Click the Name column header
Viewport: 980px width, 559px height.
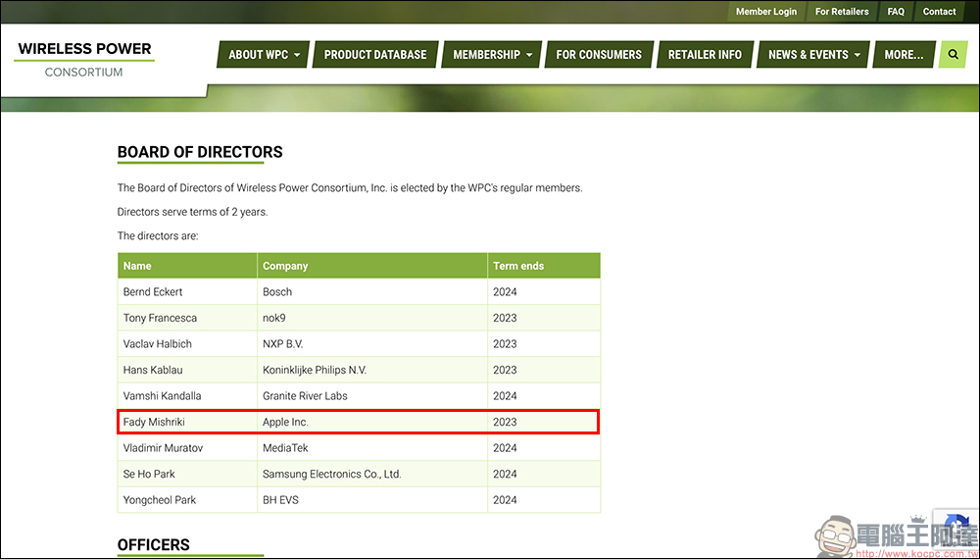[x=187, y=266]
